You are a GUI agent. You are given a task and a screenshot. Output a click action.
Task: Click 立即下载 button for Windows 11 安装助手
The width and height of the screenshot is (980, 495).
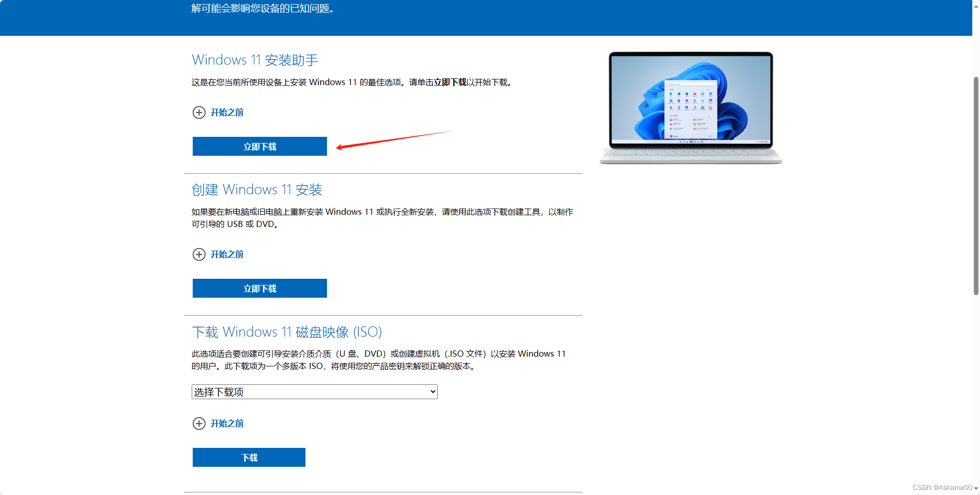point(260,147)
